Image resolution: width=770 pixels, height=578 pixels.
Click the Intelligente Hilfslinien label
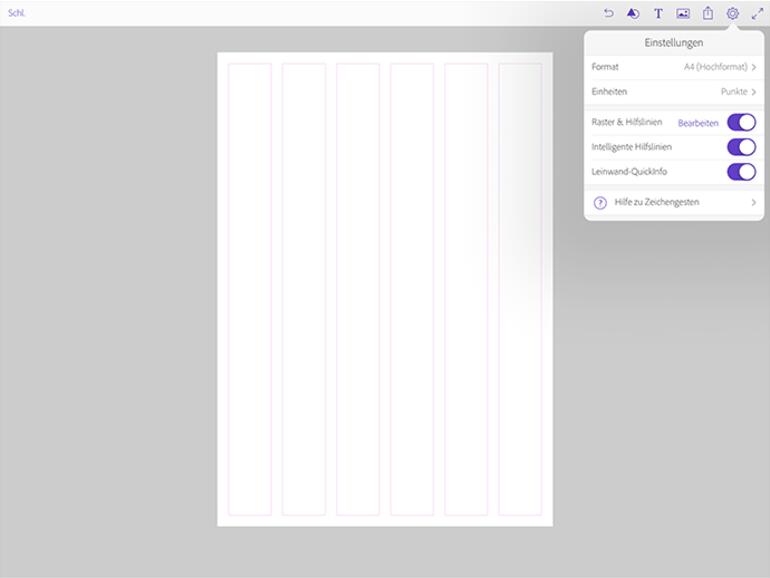point(632,147)
